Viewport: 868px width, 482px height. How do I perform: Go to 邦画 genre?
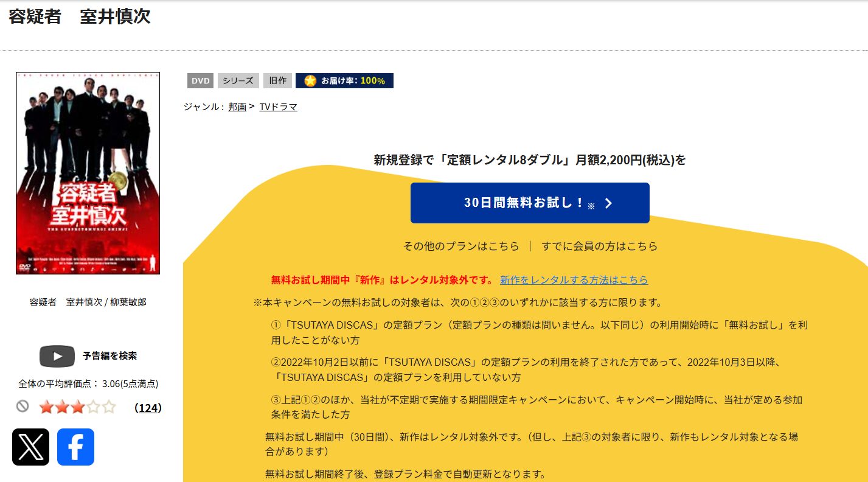point(237,107)
